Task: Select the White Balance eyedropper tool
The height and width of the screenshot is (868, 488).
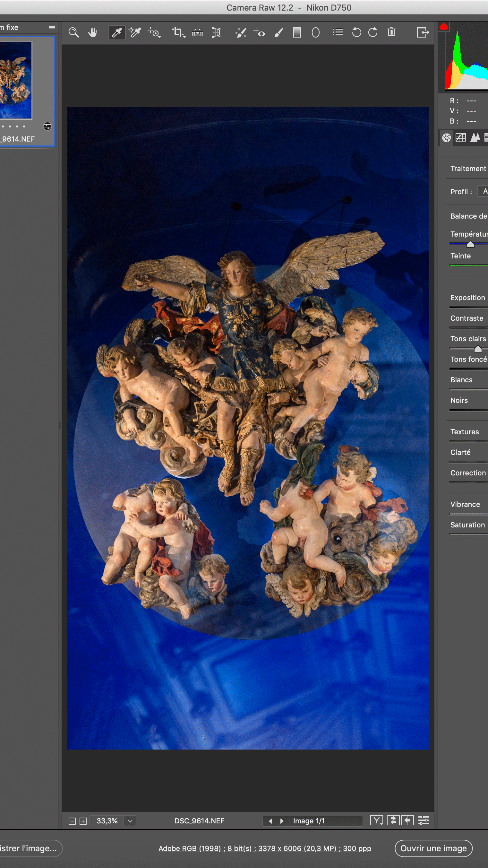Action: tap(117, 33)
